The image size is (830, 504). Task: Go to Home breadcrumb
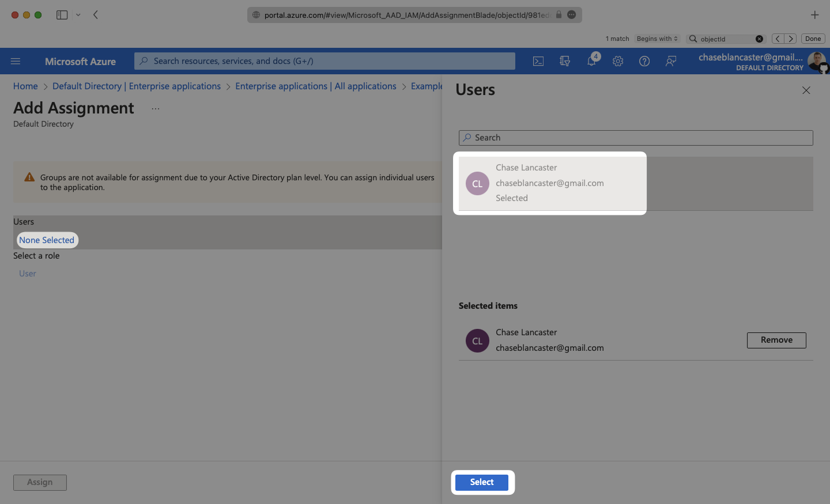click(25, 86)
